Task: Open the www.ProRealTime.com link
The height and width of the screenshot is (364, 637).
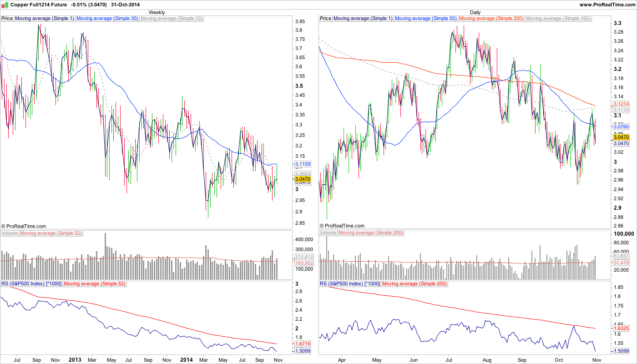Action: [x=607, y=4]
